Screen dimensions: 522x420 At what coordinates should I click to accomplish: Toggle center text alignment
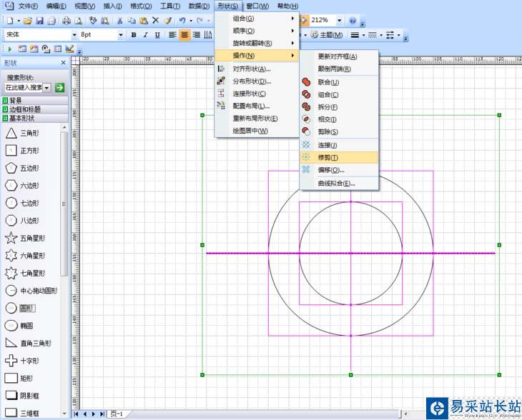pos(184,34)
